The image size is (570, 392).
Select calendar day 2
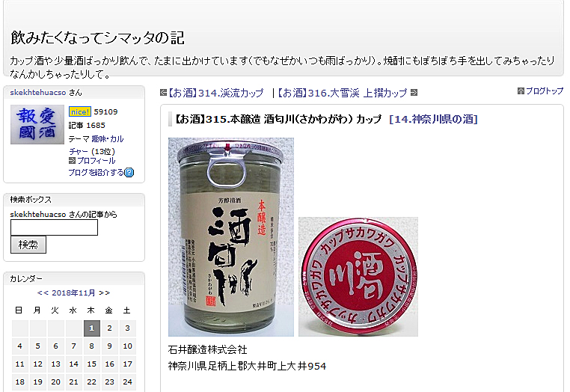[x=109, y=328]
